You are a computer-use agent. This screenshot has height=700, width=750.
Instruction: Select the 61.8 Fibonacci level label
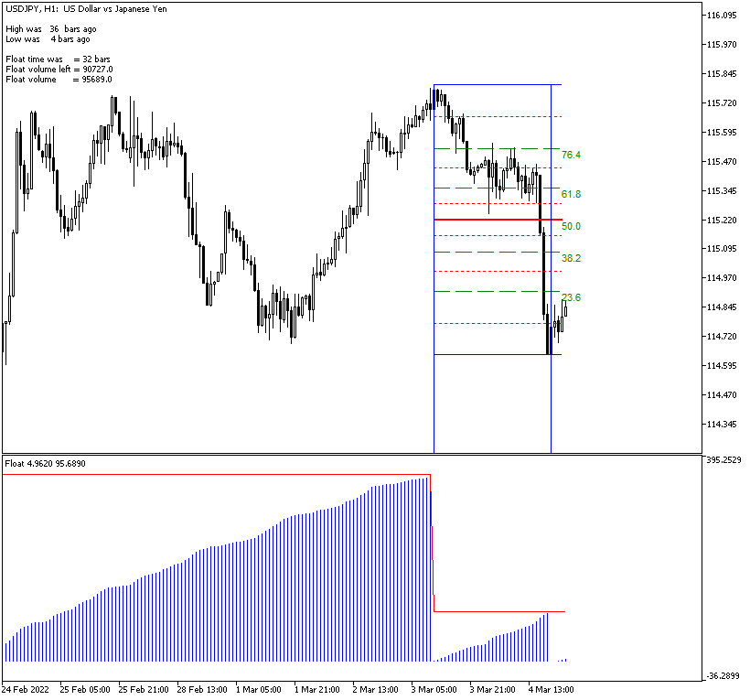click(571, 194)
